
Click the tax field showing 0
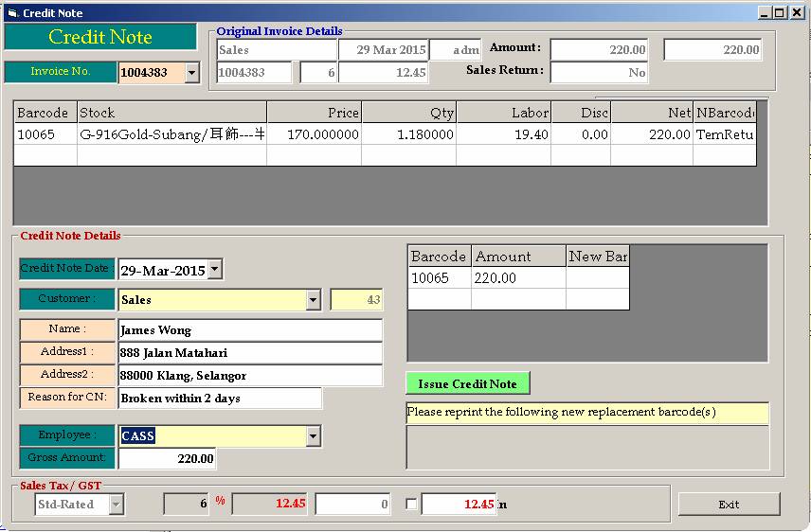click(x=352, y=504)
